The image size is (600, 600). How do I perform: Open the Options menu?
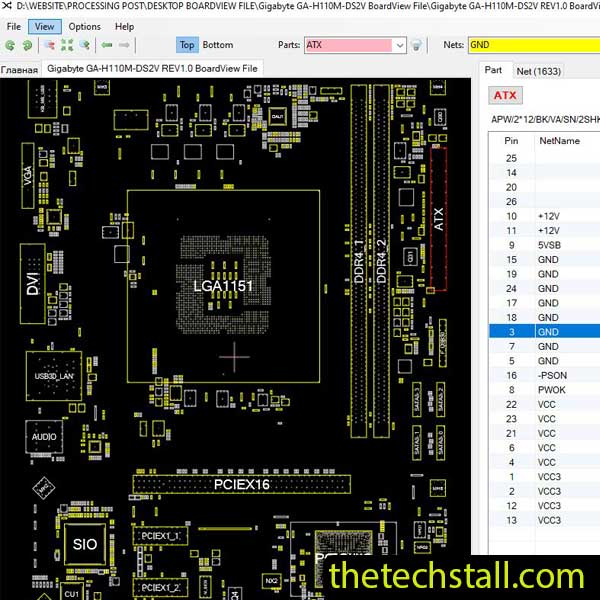pos(85,26)
